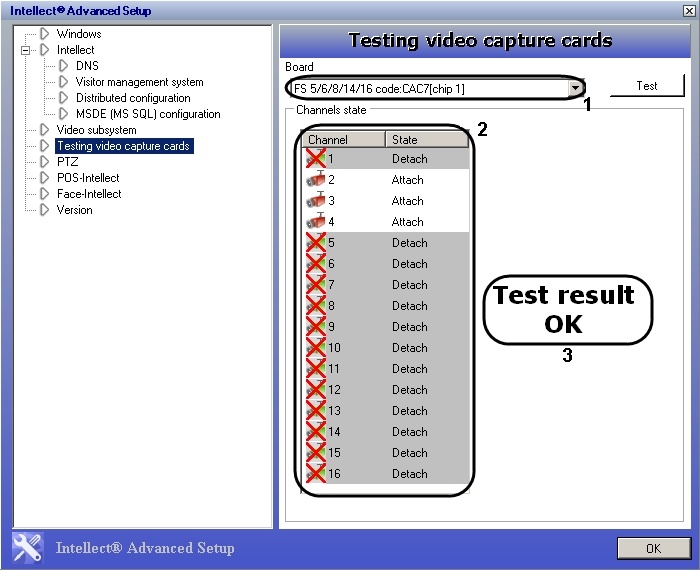This screenshot has height=570, width=700.
Task: Open the DNS settings
Action: coord(87,66)
